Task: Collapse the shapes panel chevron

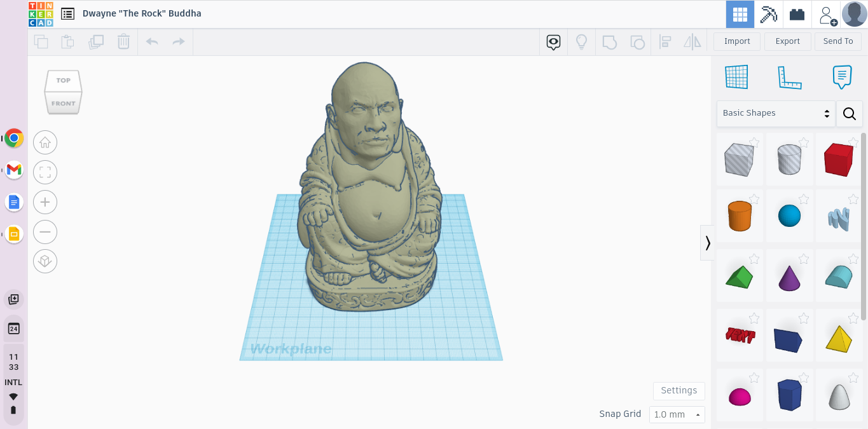Action: click(707, 243)
